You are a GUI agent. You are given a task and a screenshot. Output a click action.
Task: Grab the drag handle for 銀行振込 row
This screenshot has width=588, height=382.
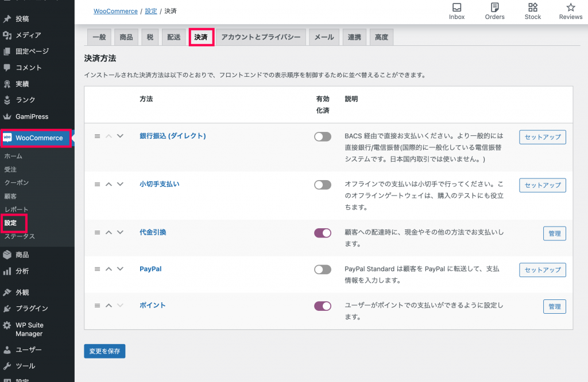pyautogui.click(x=97, y=136)
